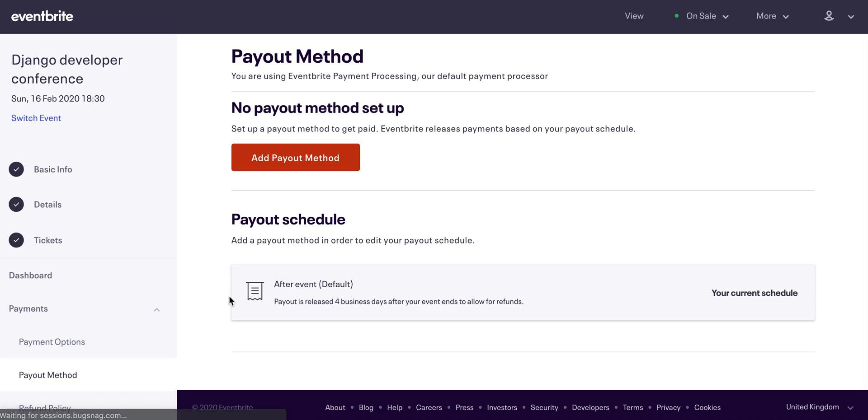Open the United Kingdom locale selector
Image resolution: width=868 pixels, height=420 pixels.
point(819,407)
